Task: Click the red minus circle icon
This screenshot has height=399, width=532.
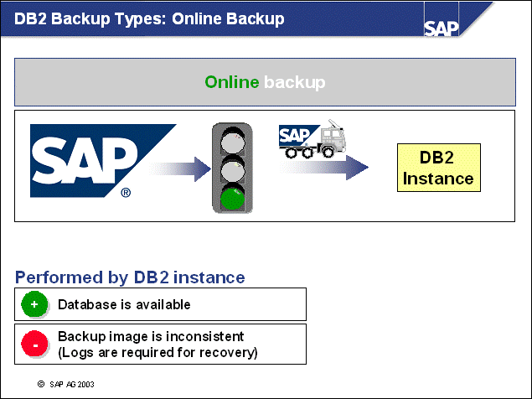Action: point(34,345)
